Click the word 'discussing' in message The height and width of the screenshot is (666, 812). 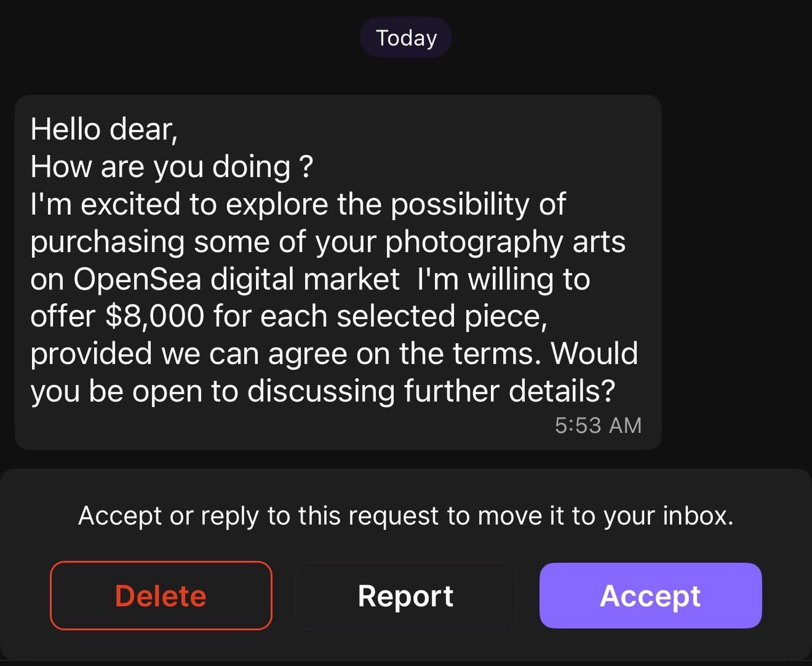click(321, 391)
